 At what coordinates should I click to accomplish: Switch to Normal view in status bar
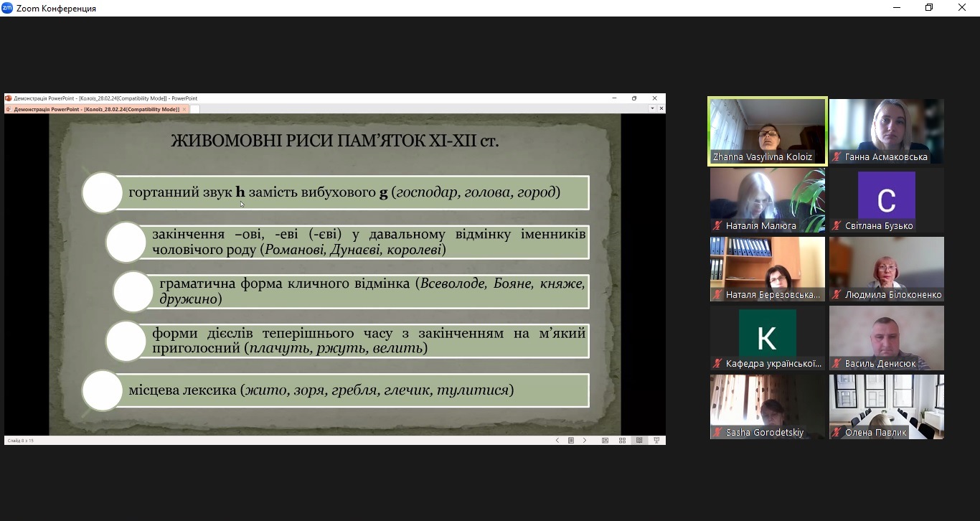(606, 441)
